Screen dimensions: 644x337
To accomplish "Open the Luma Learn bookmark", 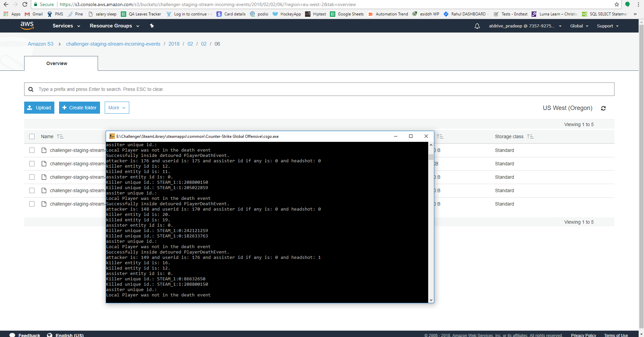I will pyautogui.click(x=554, y=14).
